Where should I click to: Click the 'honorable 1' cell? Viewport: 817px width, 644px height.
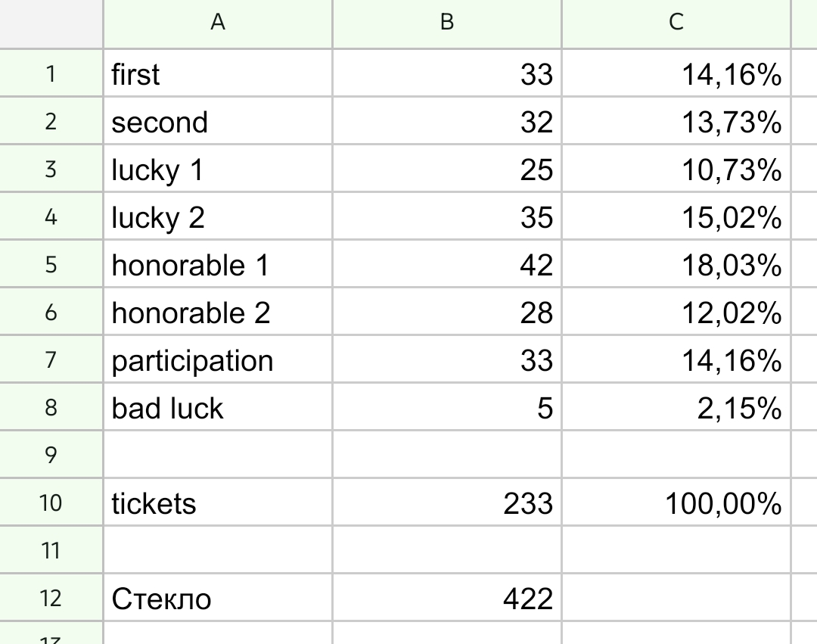(x=218, y=265)
